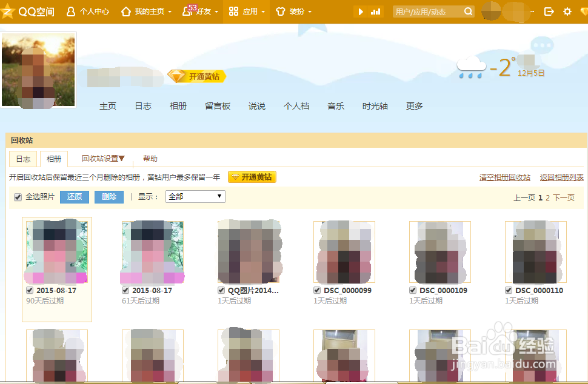Click the logout icon in the top bar

pyautogui.click(x=549, y=10)
